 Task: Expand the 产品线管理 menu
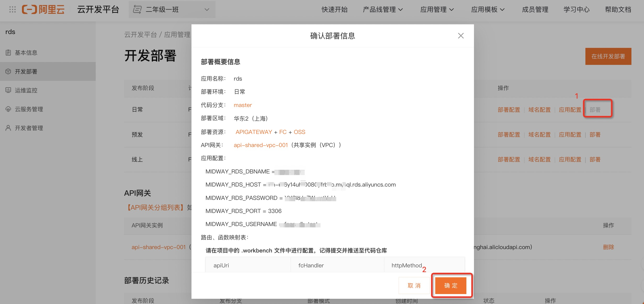383,10
